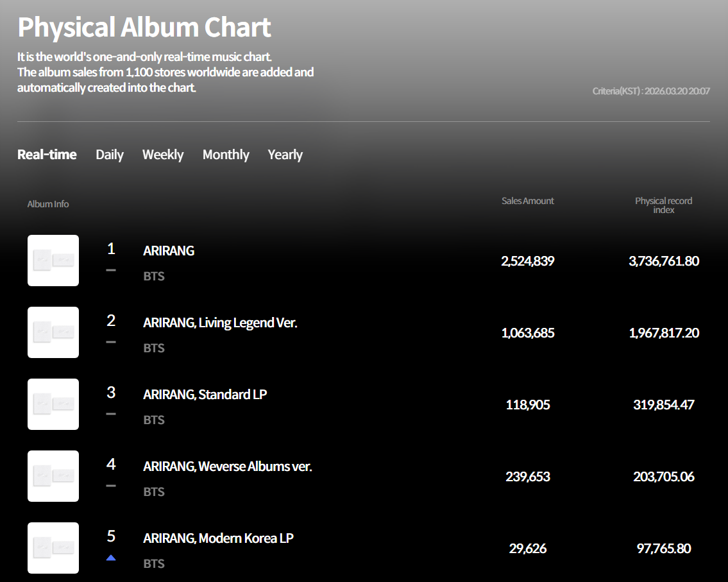Open the ARIRANG, Standard LP title link
Screen dimensions: 728x582
coord(205,395)
